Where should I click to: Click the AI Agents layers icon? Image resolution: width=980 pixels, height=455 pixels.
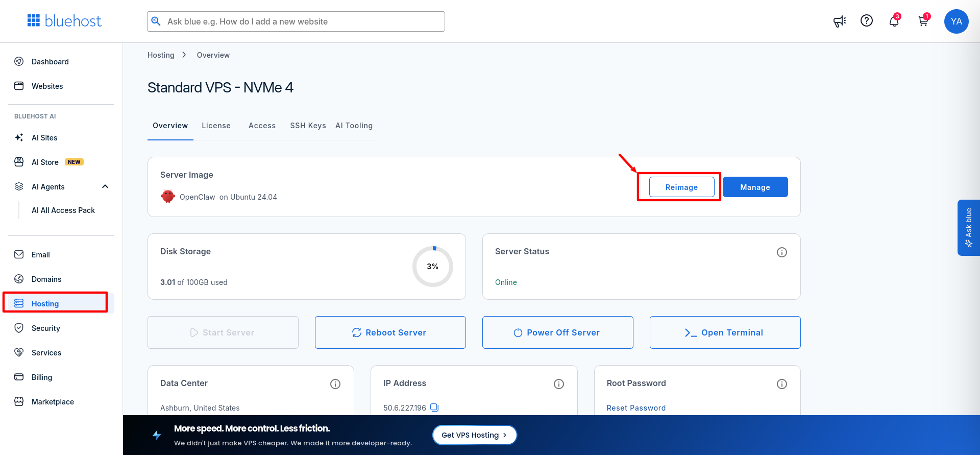[19, 186]
